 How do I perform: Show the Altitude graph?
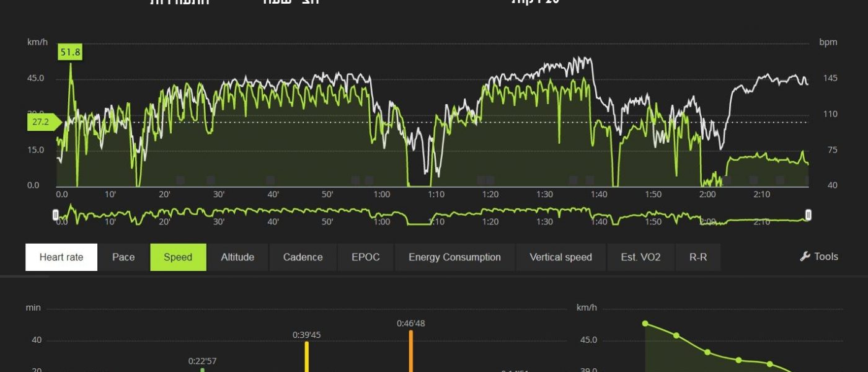pyautogui.click(x=237, y=257)
